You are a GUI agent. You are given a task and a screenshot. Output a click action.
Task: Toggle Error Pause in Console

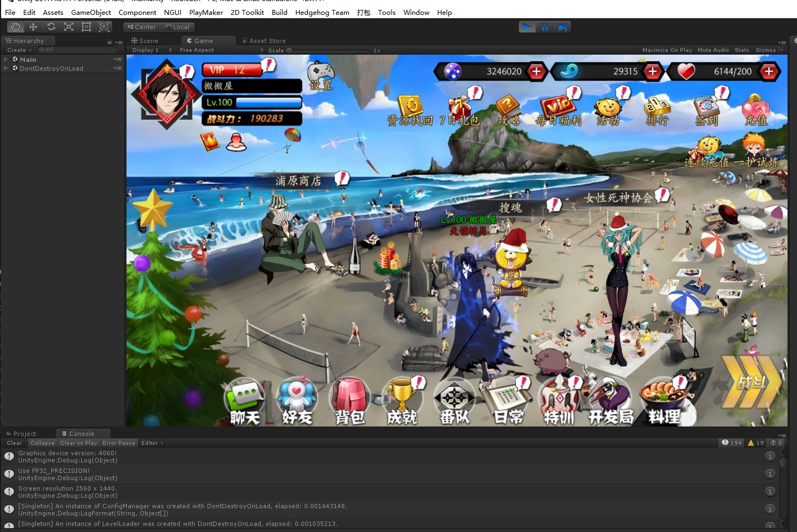point(119,443)
